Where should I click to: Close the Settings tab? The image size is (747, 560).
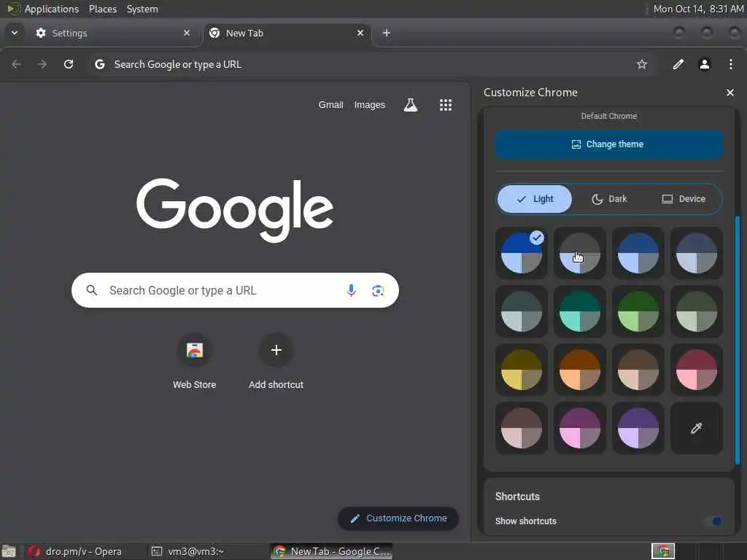[187, 33]
